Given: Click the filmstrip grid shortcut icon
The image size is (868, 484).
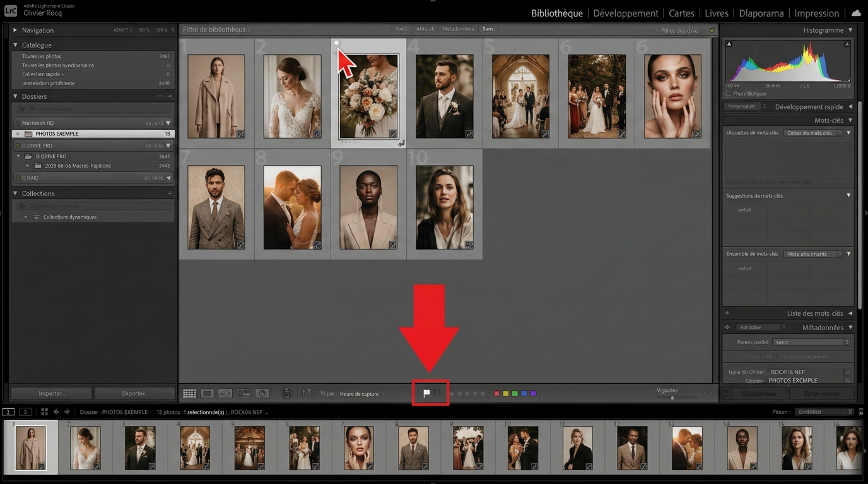Looking at the screenshot, I should (44, 412).
